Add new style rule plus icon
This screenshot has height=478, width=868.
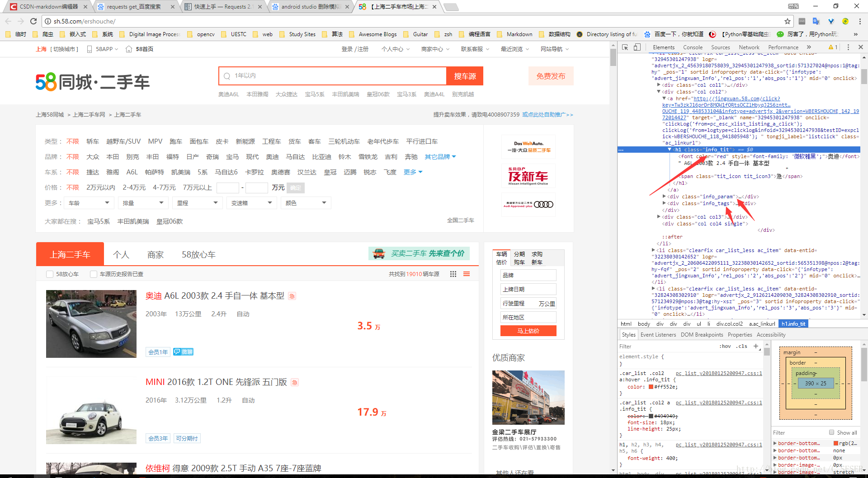(755, 346)
